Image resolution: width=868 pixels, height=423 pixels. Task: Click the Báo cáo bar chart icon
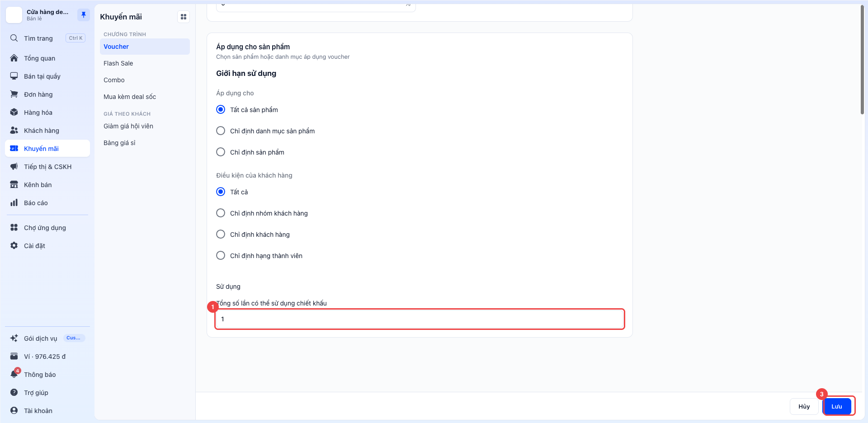pos(14,202)
